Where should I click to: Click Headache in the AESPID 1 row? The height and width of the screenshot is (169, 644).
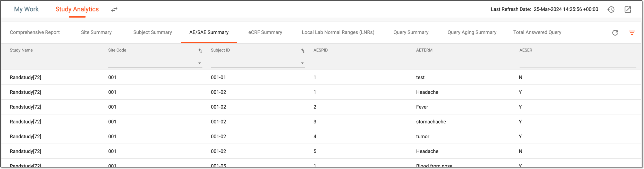tap(427, 92)
